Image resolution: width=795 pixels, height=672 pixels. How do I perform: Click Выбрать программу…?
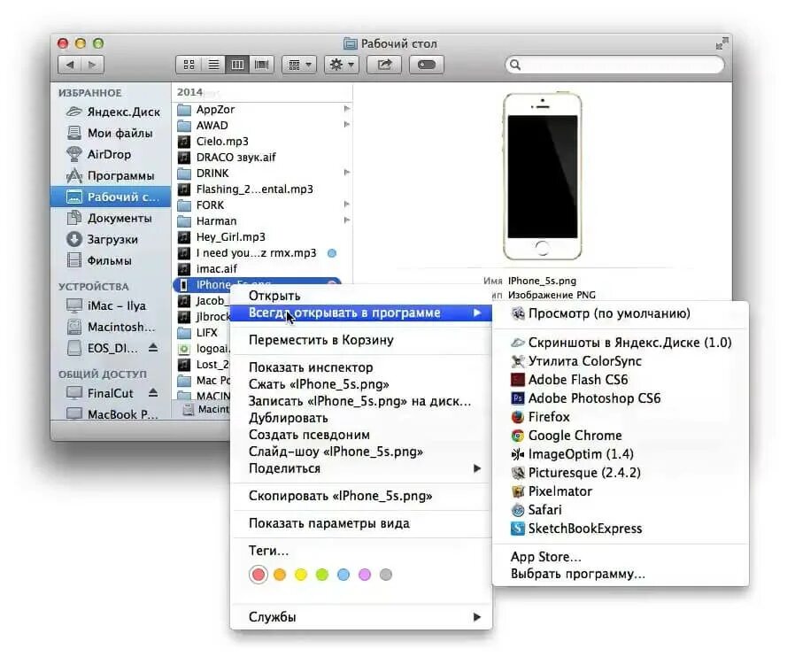pos(621,574)
